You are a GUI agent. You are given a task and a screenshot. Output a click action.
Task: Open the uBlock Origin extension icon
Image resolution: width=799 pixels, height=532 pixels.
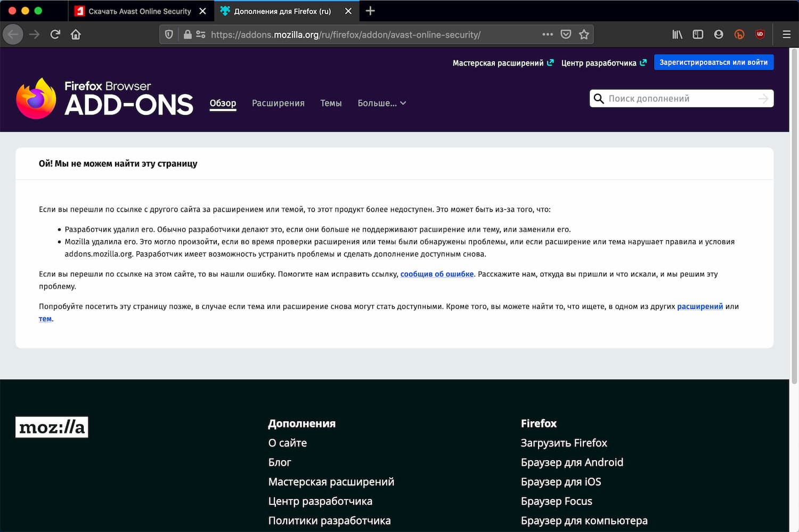760,34
